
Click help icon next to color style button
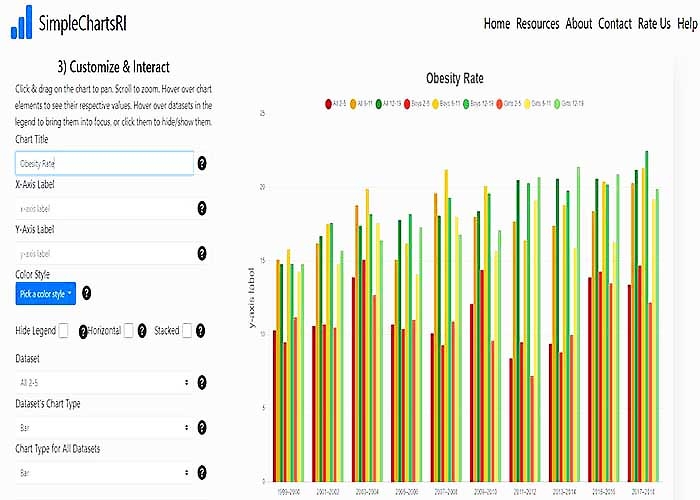pyautogui.click(x=86, y=294)
